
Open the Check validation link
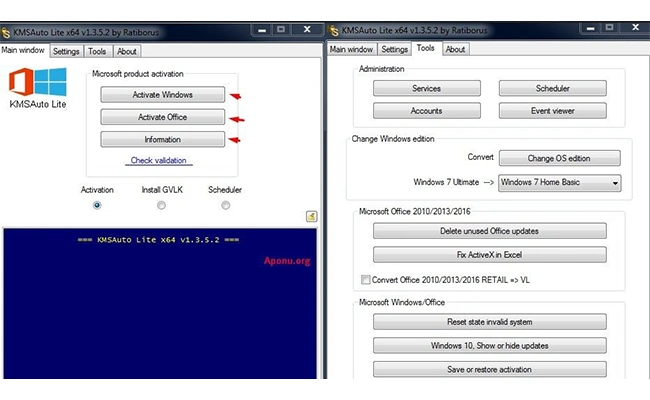click(158, 160)
